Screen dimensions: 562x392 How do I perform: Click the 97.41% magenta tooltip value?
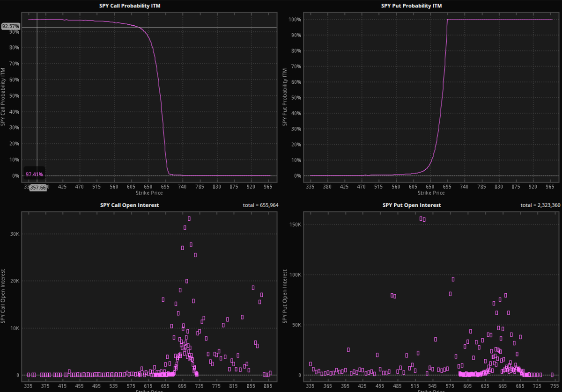click(34, 174)
